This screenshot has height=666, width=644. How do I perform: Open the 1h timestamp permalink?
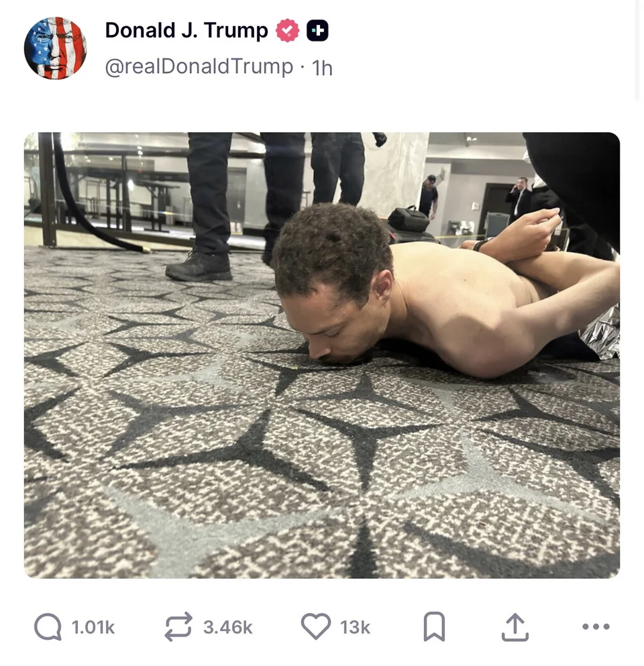[x=322, y=68]
